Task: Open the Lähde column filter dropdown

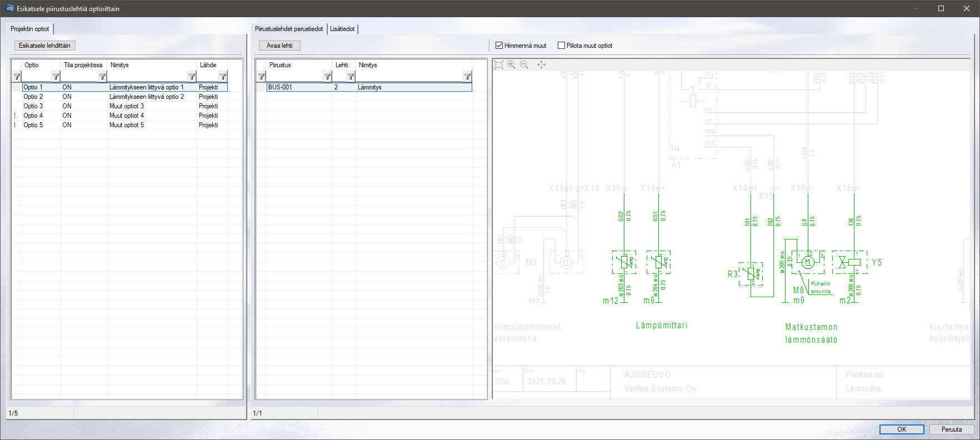Action: point(223,77)
